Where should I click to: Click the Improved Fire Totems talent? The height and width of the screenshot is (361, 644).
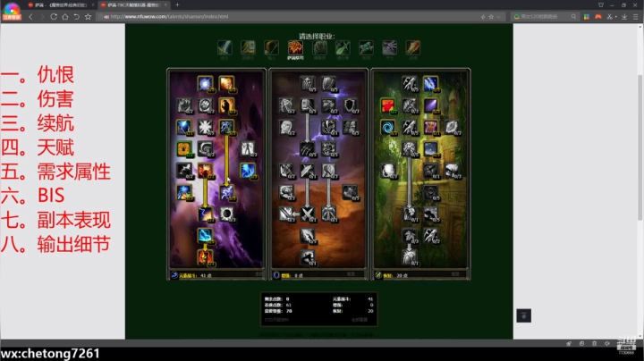pos(183,149)
